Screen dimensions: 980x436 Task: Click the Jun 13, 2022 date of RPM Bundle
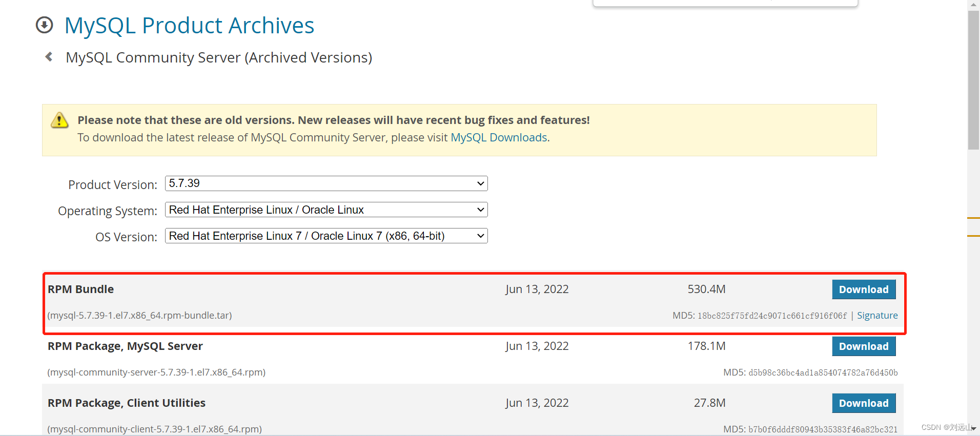(537, 289)
